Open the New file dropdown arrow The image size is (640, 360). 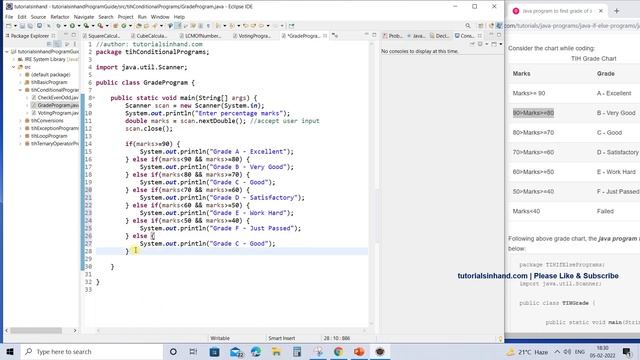point(15,26)
